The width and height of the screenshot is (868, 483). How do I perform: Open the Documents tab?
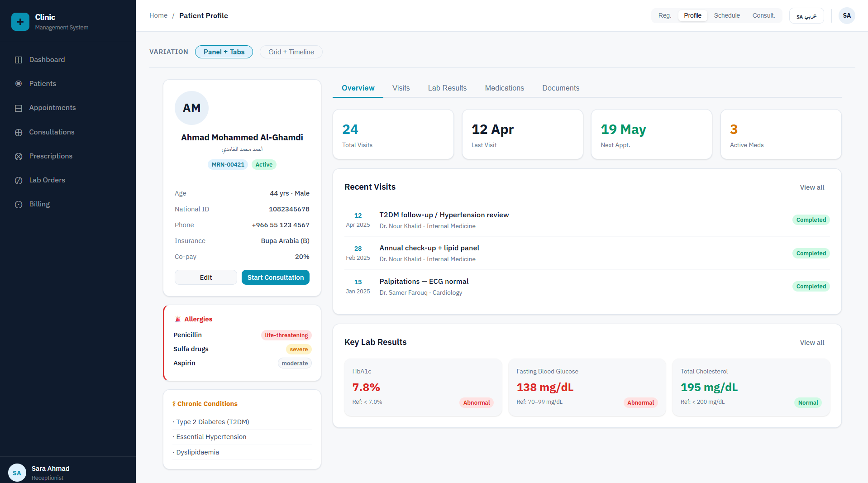point(560,88)
